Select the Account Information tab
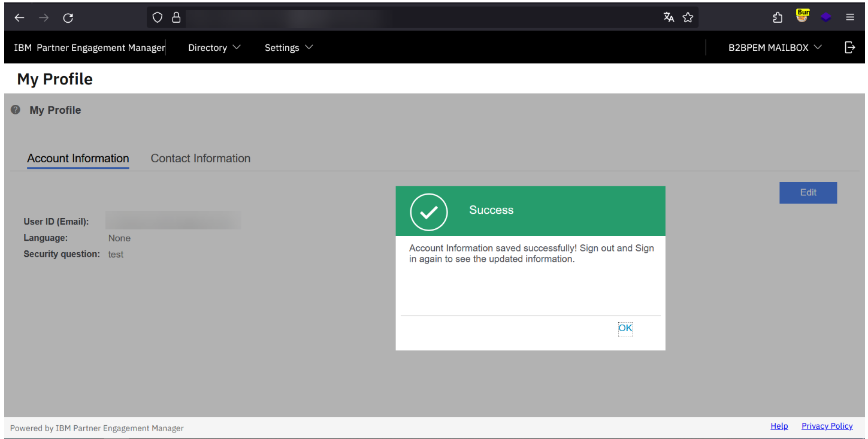Viewport: 868px width, 439px height. tap(78, 158)
